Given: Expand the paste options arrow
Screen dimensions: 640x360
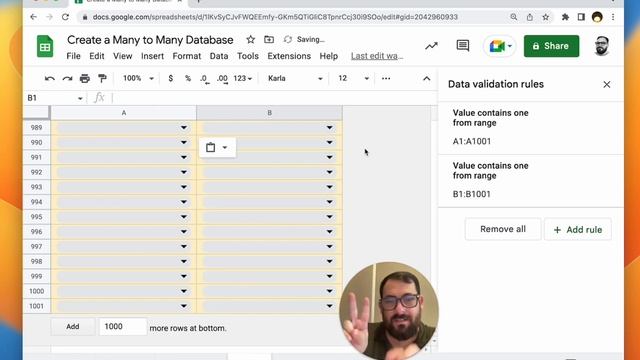Looking at the screenshot, I should pyautogui.click(x=225, y=147).
